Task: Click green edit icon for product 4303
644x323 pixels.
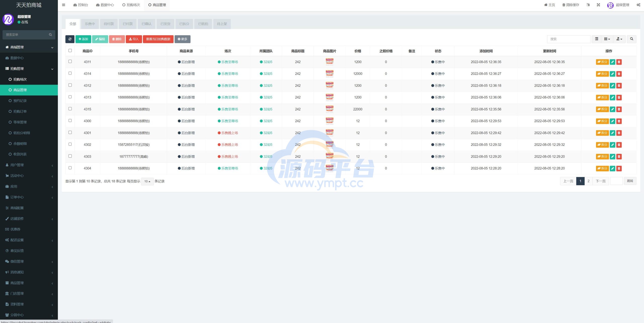Action: 613,157
